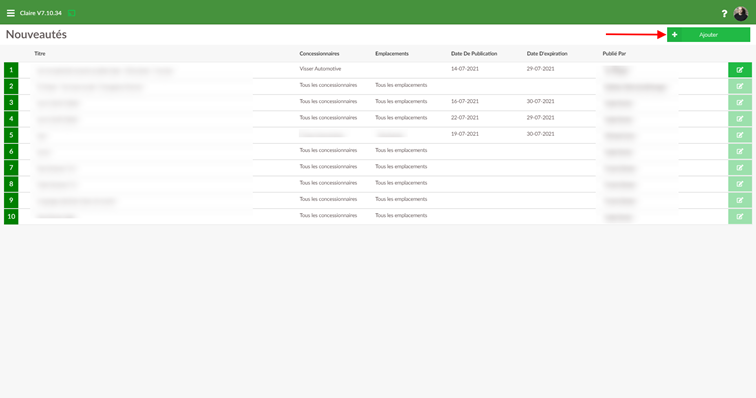This screenshot has width=756, height=398.
Task: Sort by Titre column header
Action: tap(40, 54)
